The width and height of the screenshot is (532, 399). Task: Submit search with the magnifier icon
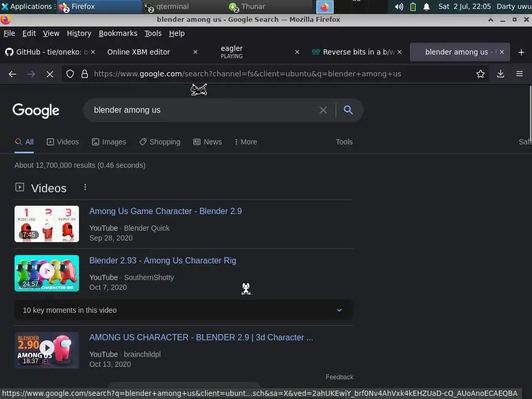point(348,110)
